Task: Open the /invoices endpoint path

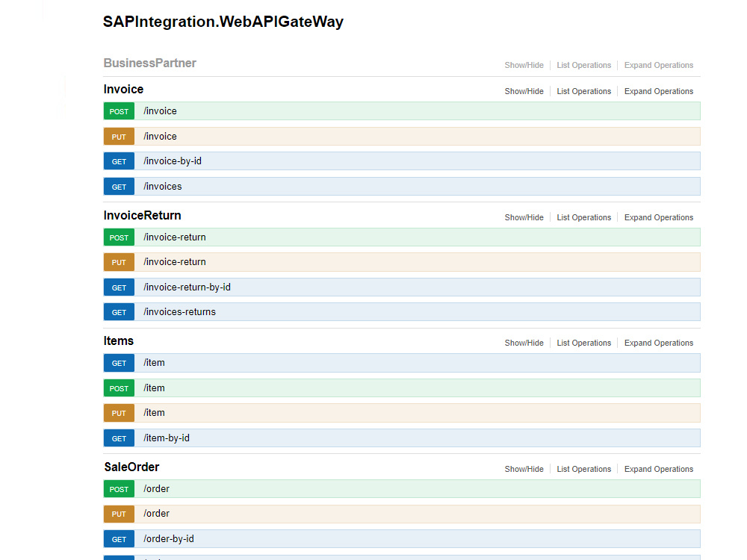Action: click(162, 186)
